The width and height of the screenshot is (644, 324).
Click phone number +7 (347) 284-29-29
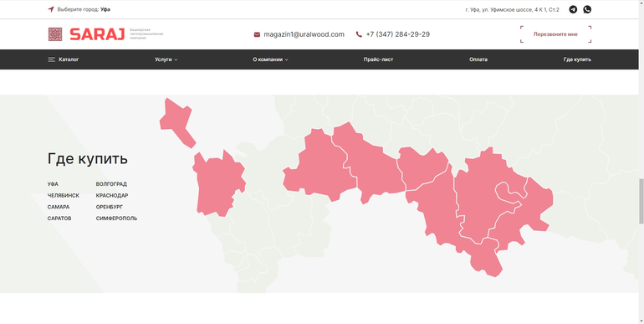coord(397,34)
